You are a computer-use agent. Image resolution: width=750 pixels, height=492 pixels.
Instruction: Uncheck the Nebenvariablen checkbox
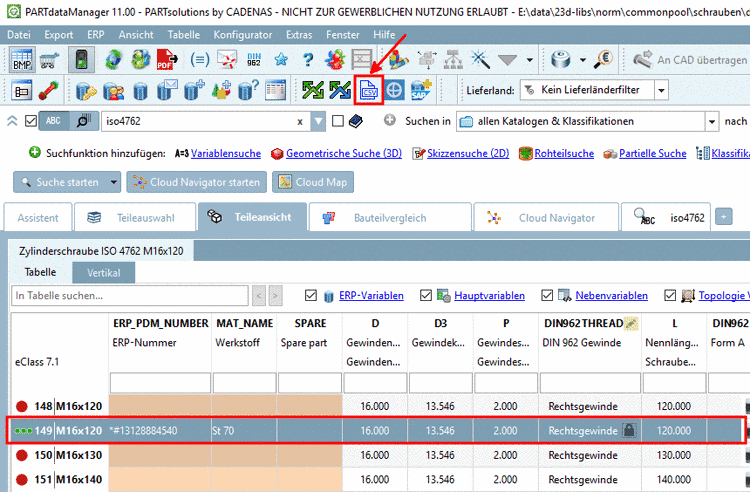(x=547, y=295)
